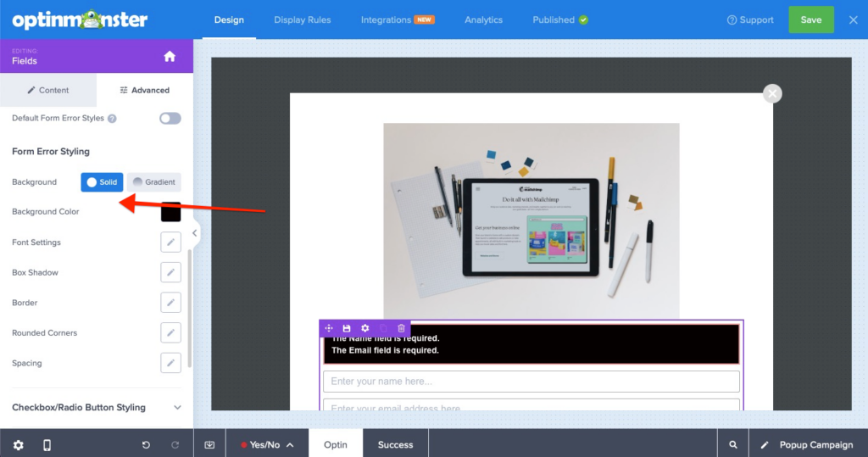Open the Support link
Screen dimensions: 868x457
click(750, 20)
